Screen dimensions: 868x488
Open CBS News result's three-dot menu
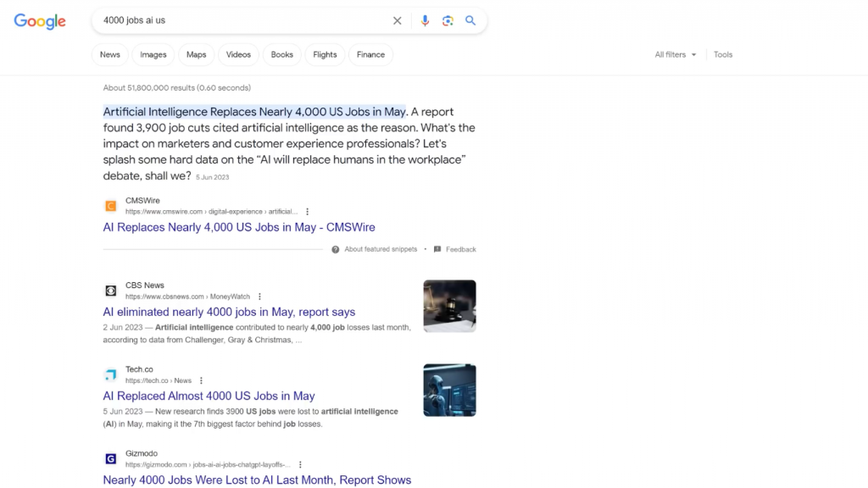tap(259, 297)
